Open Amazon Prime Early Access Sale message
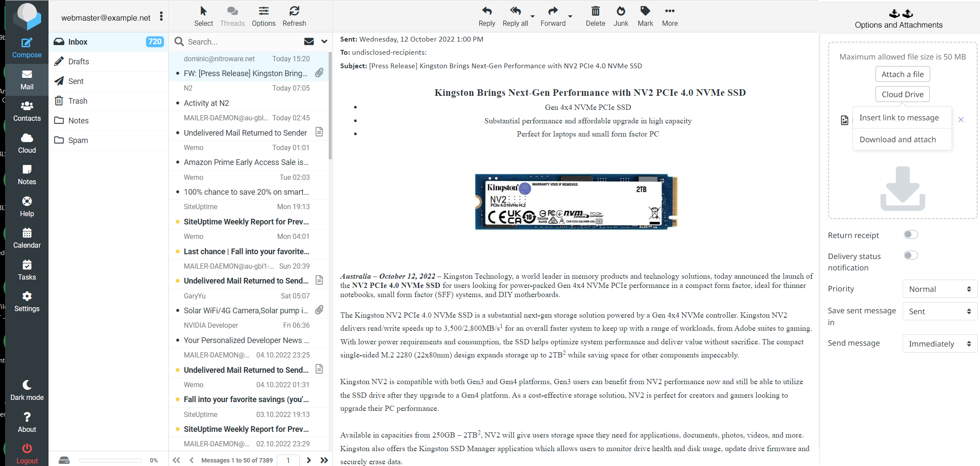 tap(249, 155)
